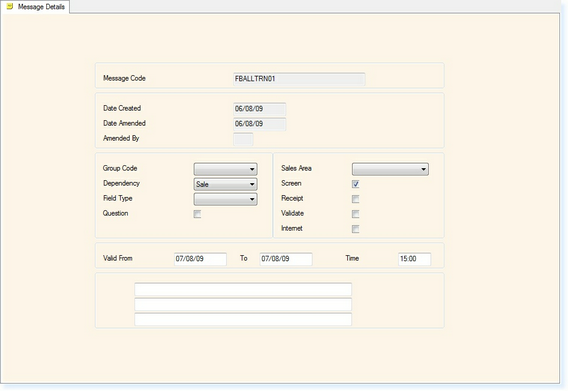The height and width of the screenshot is (391, 568).
Task: Click the Time label
Action: coord(352,258)
